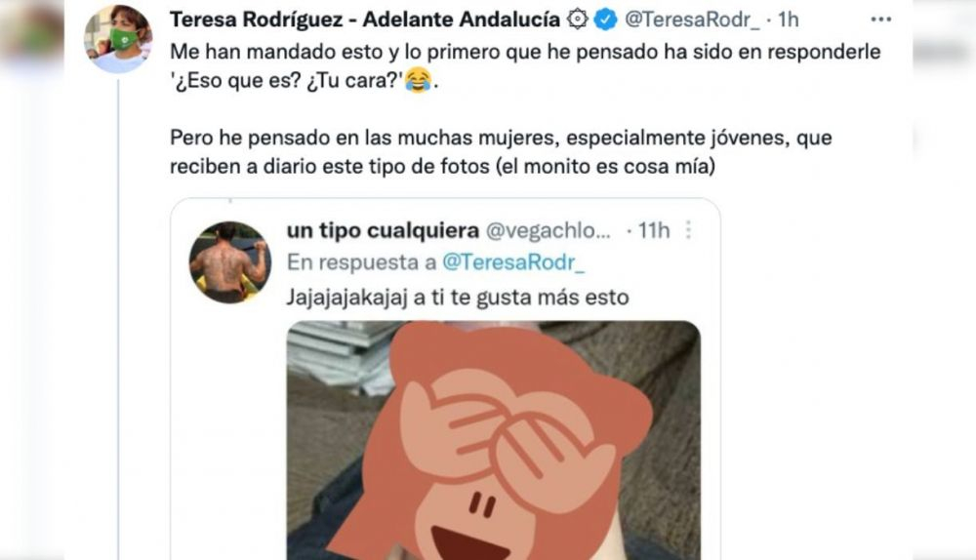This screenshot has width=976, height=560.
Task: Click the @TeresaRodr_ mention in reply line
Action: tap(513, 262)
